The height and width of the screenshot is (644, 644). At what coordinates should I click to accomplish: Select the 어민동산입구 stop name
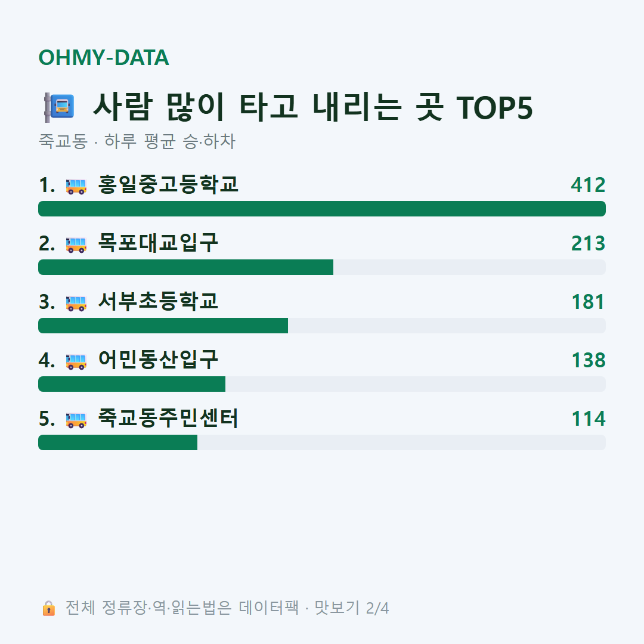pos(158,360)
